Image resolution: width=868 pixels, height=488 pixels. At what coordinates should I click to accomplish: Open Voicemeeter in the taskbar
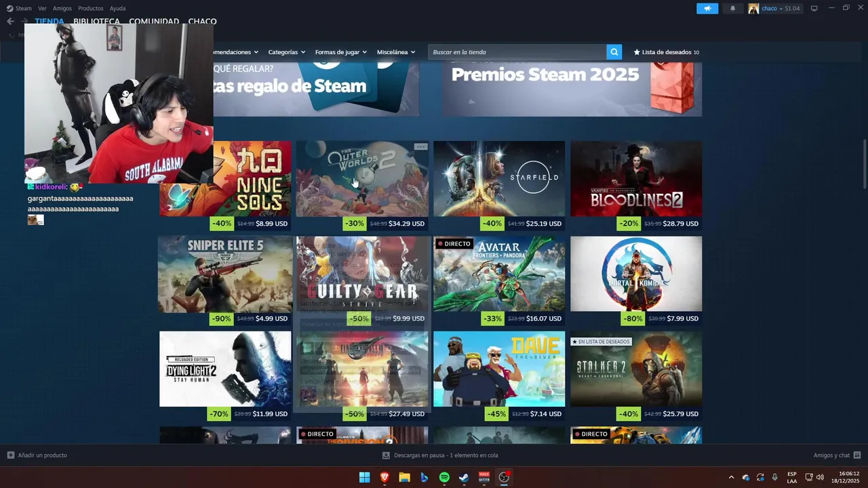point(484,477)
